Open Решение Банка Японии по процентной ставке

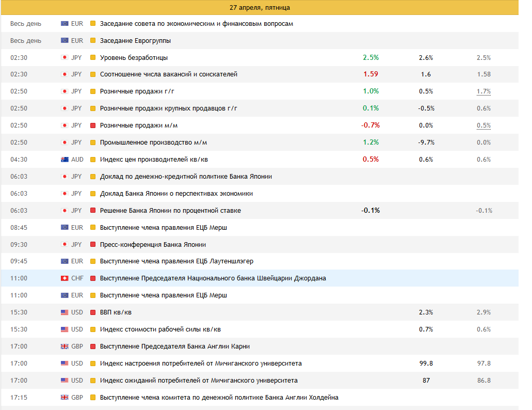[170, 211]
